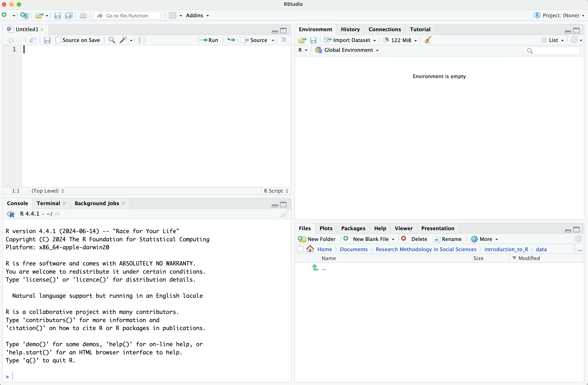Switch to the Terminal tab
Screen dimensions: 588x385
click(x=48, y=203)
